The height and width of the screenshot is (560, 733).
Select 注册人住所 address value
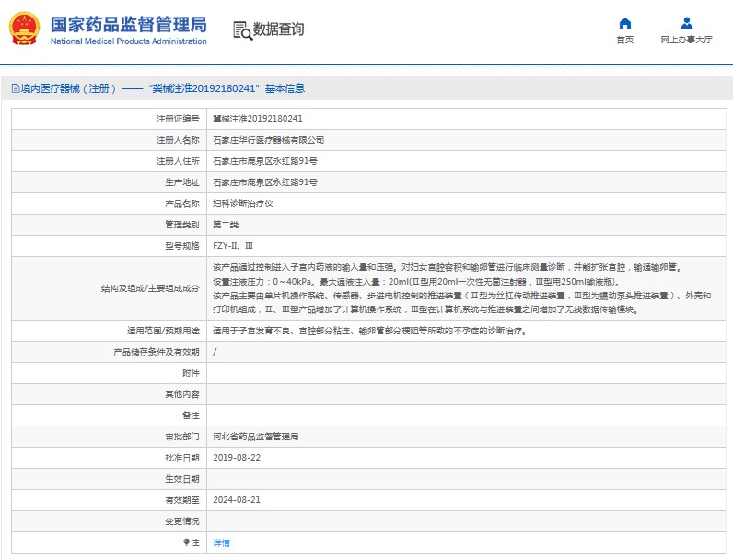point(265,161)
